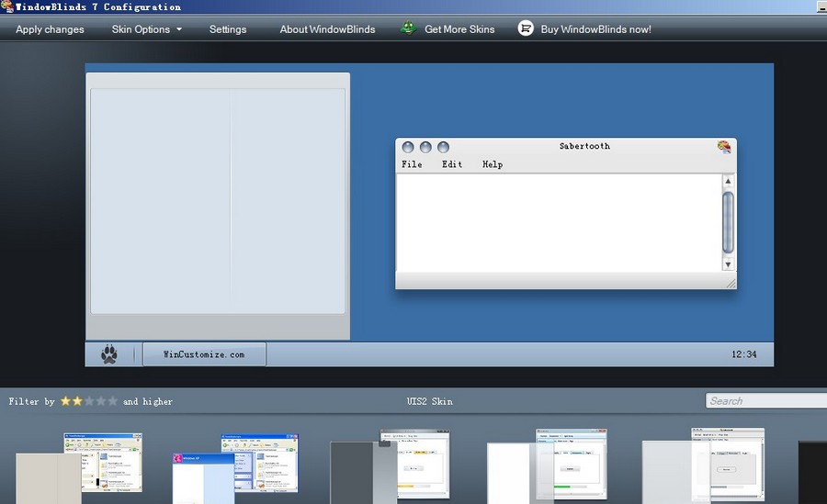Click the Sabertooth window title text
Image resolution: width=827 pixels, height=504 pixels.
[x=584, y=146]
